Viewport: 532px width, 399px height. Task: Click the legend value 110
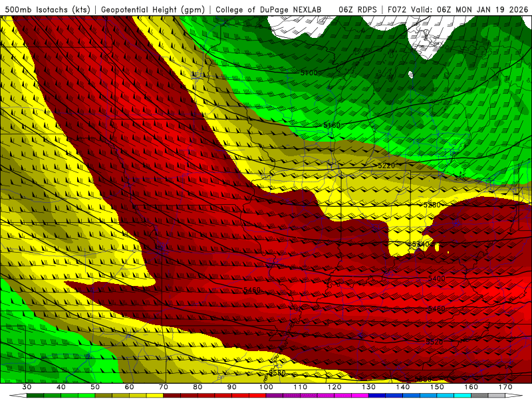pyautogui.click(x=301, y=387)
